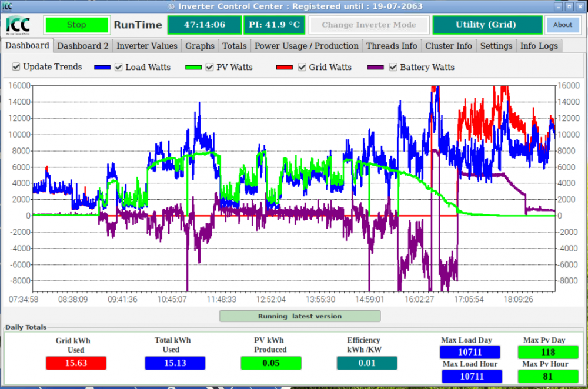Viewport: 588px width, 389px height.
Task: Click the green PV Watts legend swatch
Action: click(x=193, y=68)
